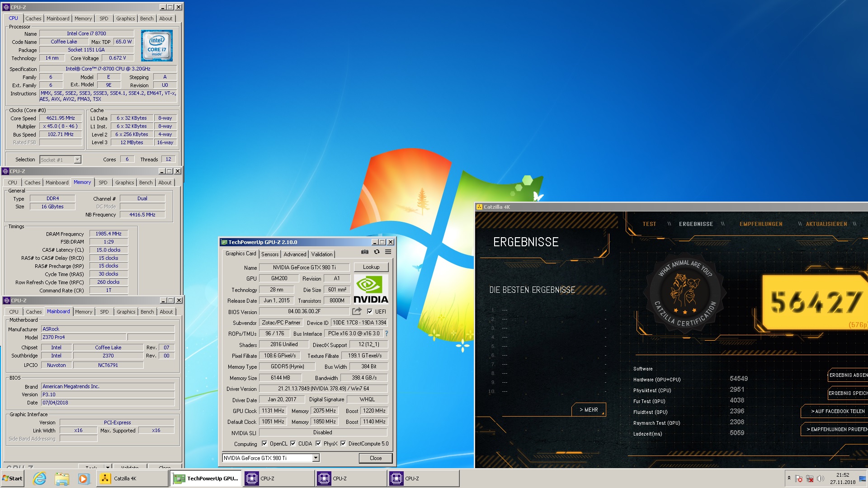Select the first CPU-Z taskbar button
The image size is (868, 488).
point(278,479)
